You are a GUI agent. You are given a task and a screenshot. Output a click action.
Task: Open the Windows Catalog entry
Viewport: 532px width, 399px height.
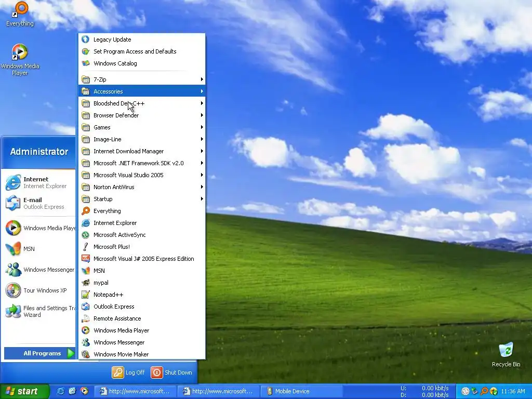click(142, 63)
